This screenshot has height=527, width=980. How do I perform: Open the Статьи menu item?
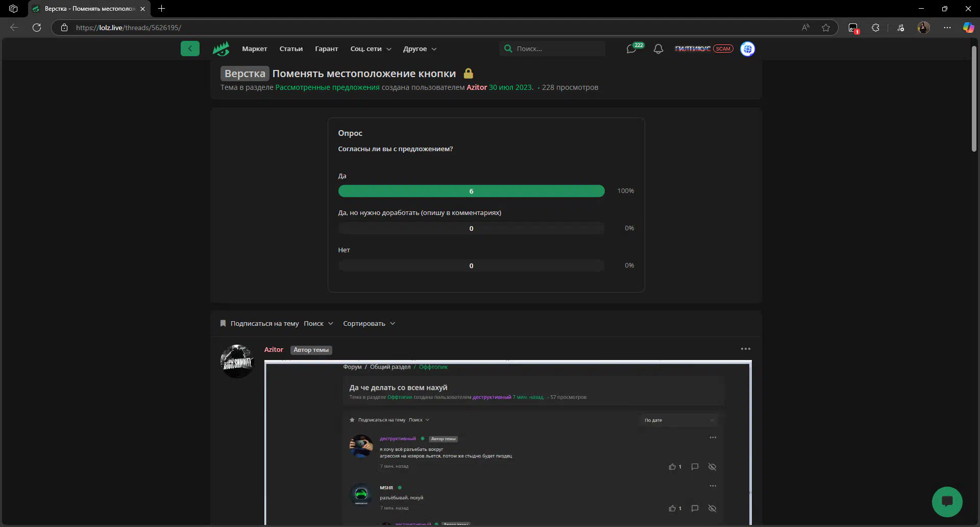coord(291,49)
